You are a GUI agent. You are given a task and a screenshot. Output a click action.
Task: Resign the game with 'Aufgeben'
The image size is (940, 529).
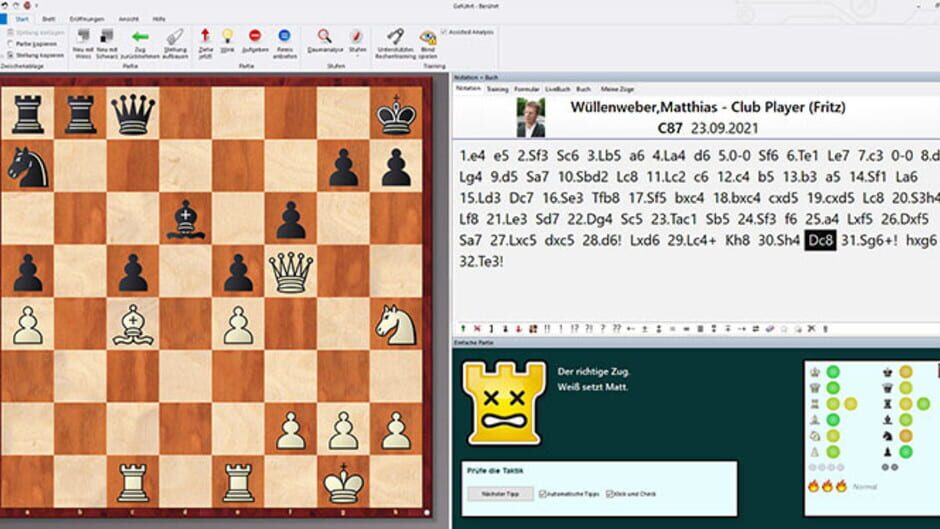255,39
